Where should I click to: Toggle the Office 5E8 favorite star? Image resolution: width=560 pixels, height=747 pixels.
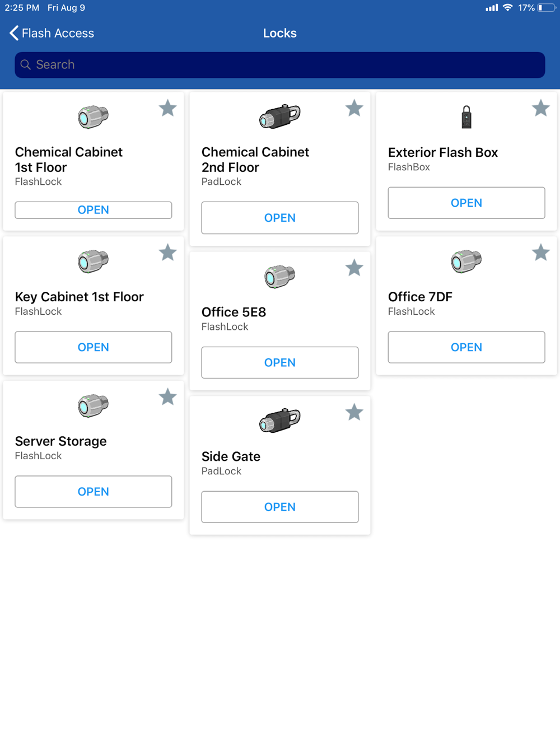tap(354, 268)
